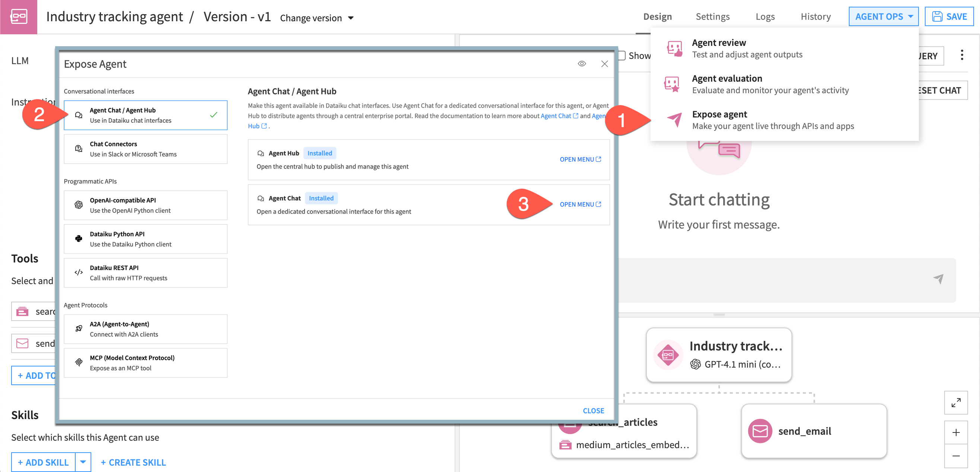Open the ADD SKILL dropdown arrow
This screenshot has height=472, width=980.
click(x=83, y=462)
